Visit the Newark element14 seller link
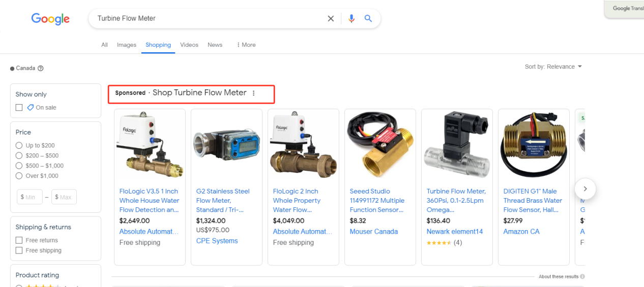The height and width of the screenshot is (287, 644). point(455,232)
